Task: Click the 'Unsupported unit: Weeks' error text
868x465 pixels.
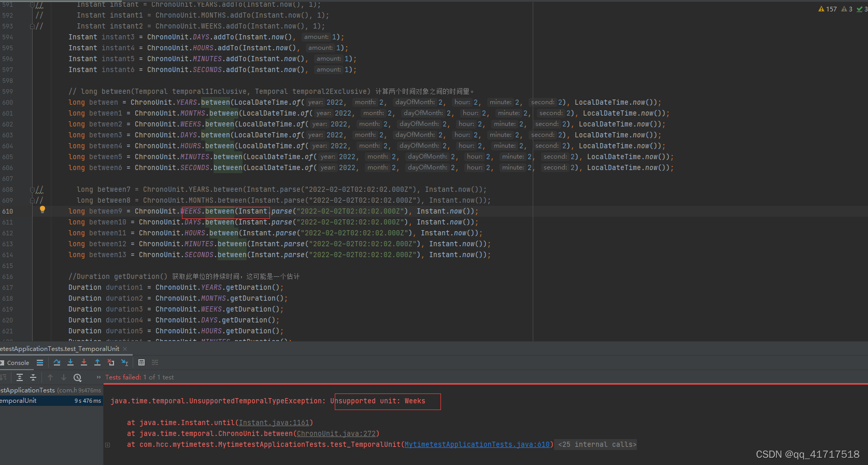Action: pos(378,401)
